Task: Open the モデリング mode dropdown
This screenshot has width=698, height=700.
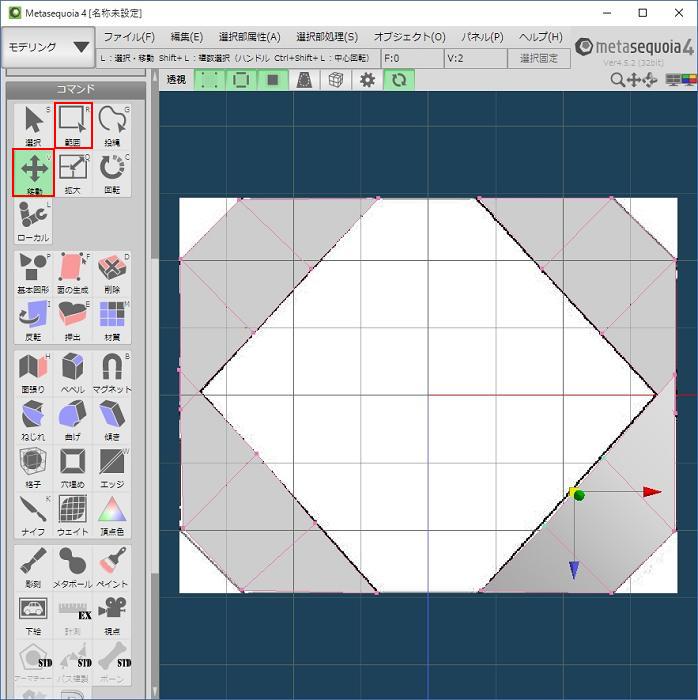Action: (48, 47)
